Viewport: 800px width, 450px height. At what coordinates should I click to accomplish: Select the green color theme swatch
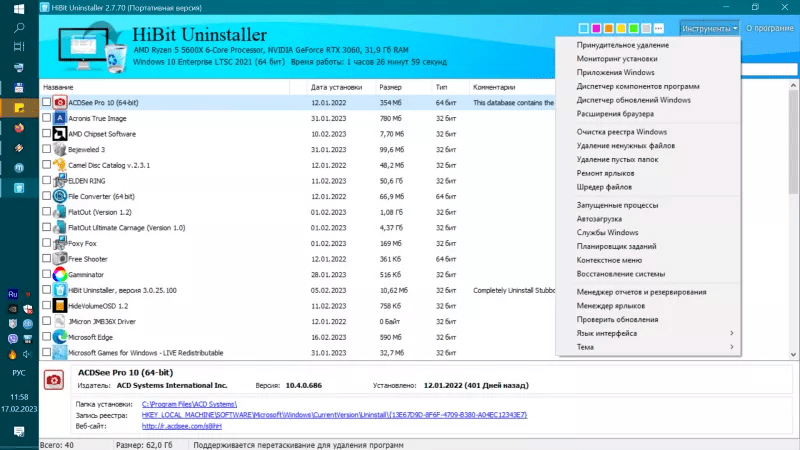coord(634,29)
